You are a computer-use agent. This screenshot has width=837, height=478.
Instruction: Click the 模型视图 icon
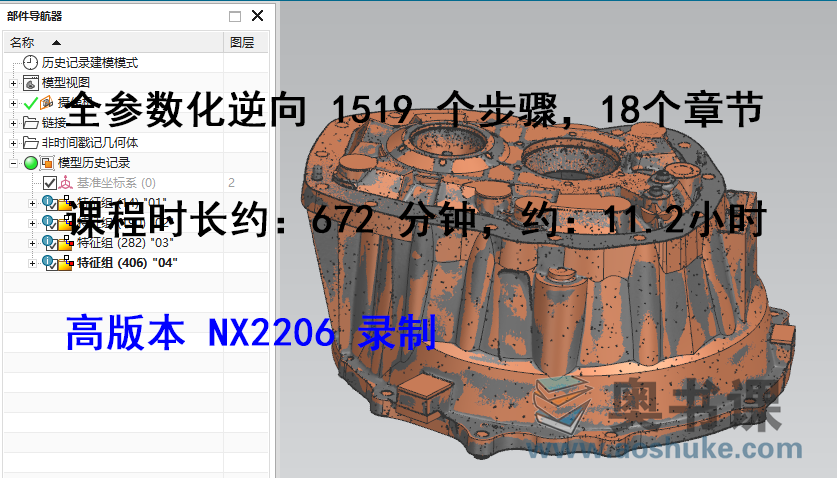[31, 82]
